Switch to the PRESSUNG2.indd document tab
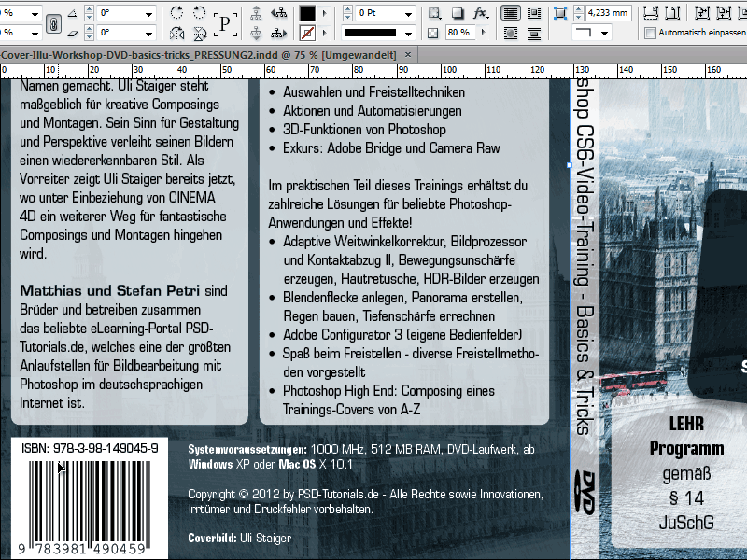The height and width of the screenshot is (560, 747). [x=199, y=55]
